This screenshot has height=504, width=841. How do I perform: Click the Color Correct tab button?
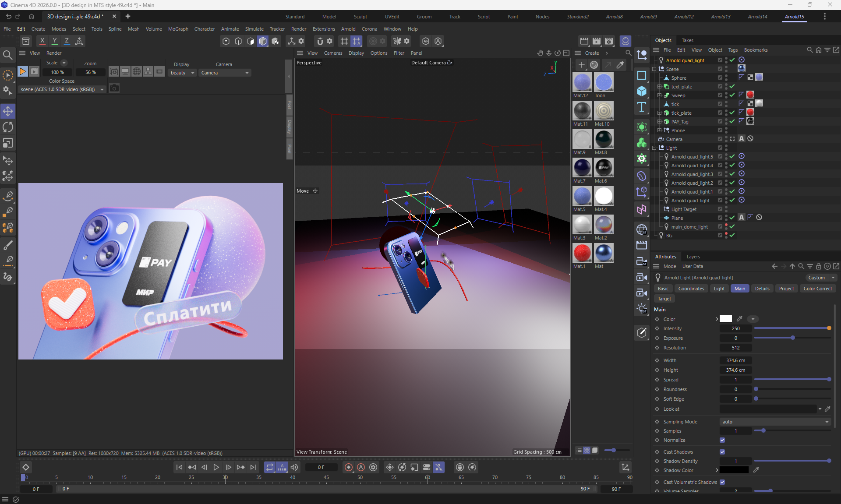[x=817, y=289]
